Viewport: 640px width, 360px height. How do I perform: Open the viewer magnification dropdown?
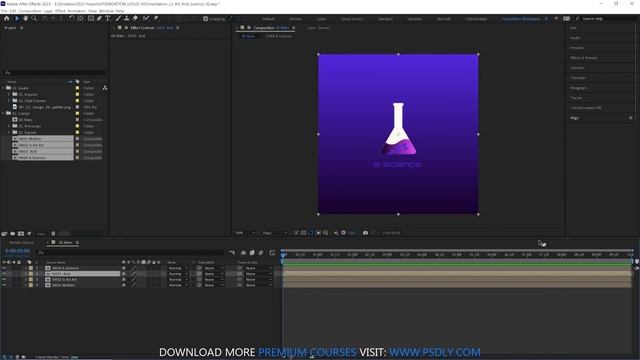[x=245, y=233]
